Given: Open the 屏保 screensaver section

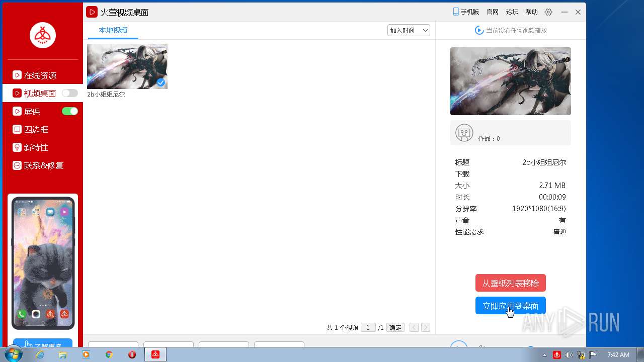Looking at the screenshot, I should click(32, 112).
